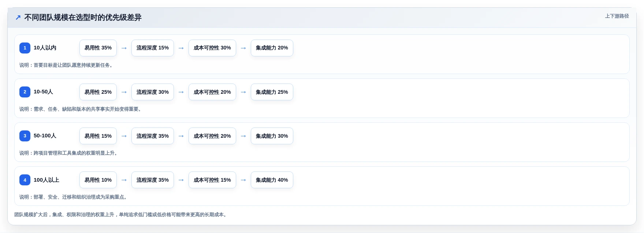This screenshot has width=644, height=233.
Task: Select the number 2 badge for 10-50人
Action: tap(25, 92)
